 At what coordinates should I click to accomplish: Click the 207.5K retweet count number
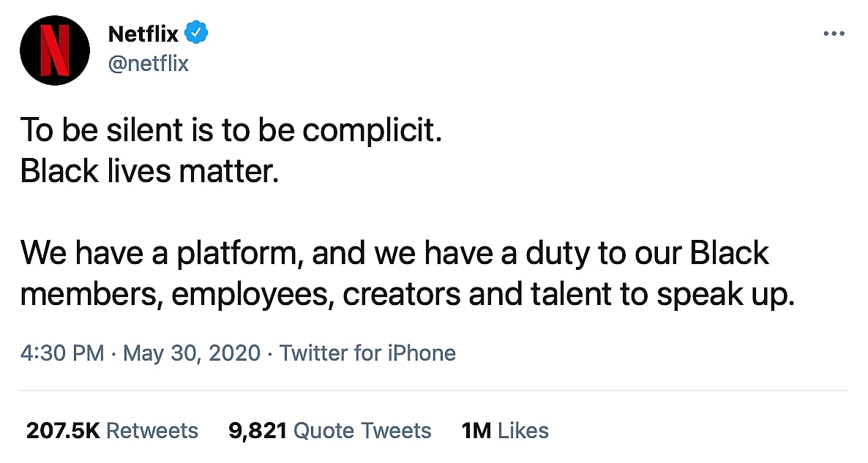(62, 430)
